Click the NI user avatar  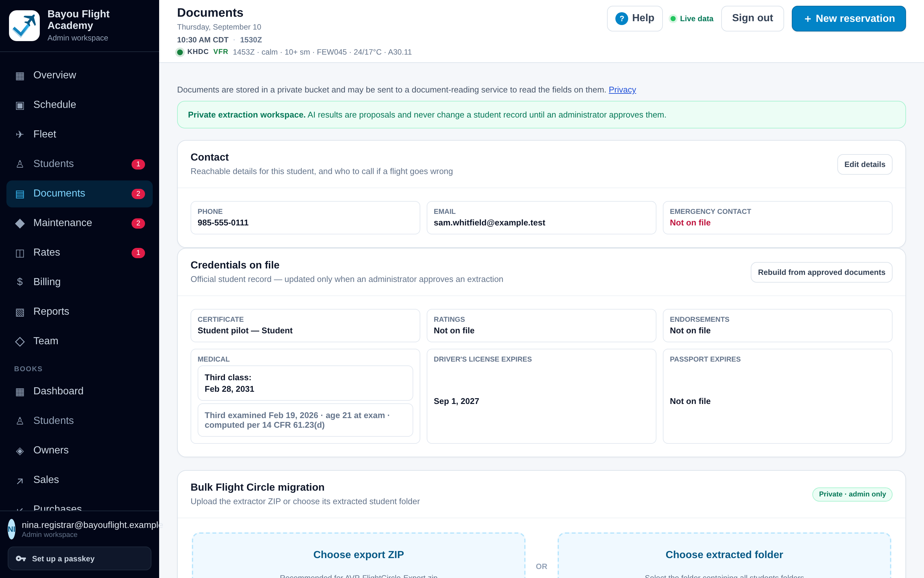(12, 529)
